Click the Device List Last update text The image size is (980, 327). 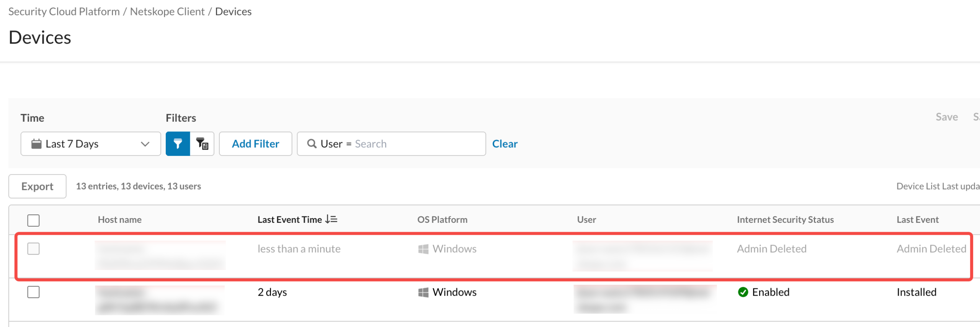[938, 186]
